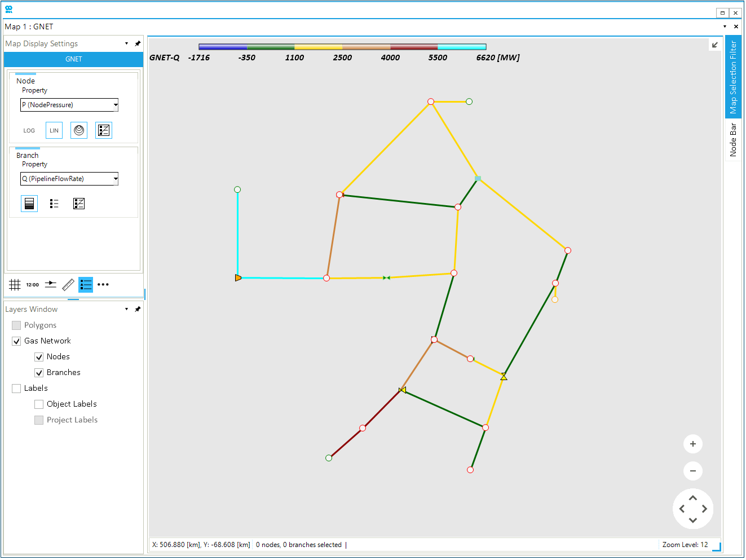Pan map up with navigation arrow
The height and width of the screenshot is (560, 746).
tap(693, 497)
